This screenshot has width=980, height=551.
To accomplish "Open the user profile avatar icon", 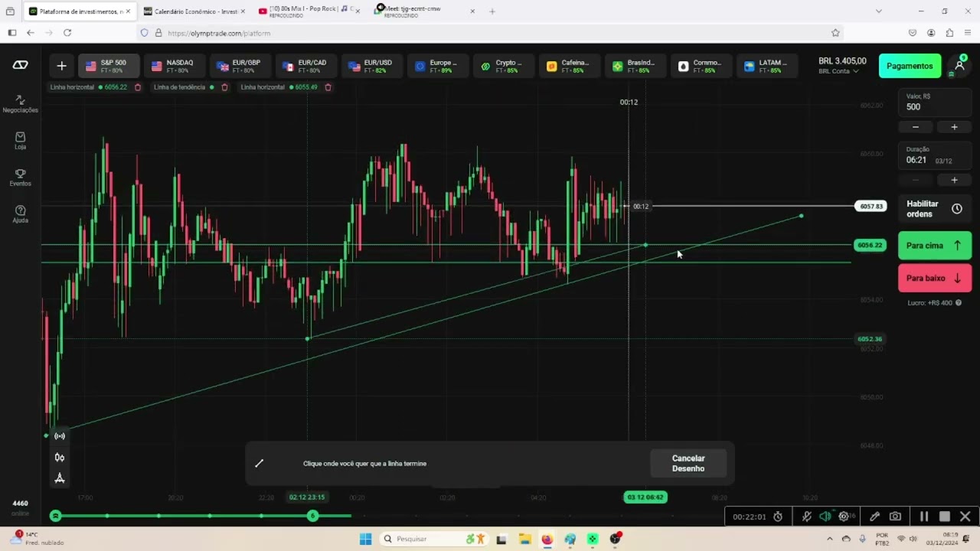I will tap(959, 66).
